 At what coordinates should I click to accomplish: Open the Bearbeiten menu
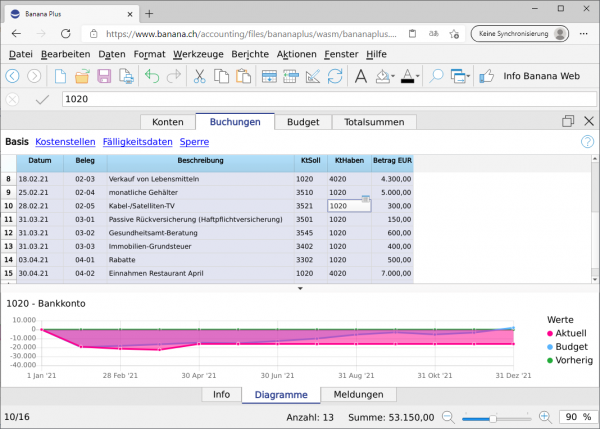click(x=65, y=54)
